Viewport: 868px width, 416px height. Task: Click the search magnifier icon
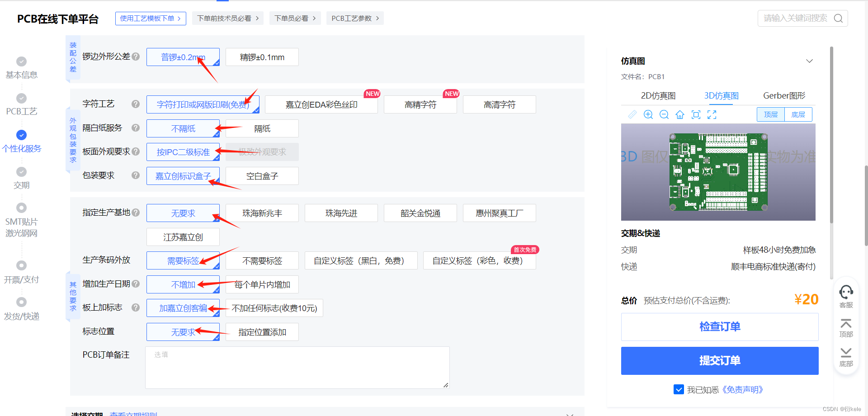point(838,18)
